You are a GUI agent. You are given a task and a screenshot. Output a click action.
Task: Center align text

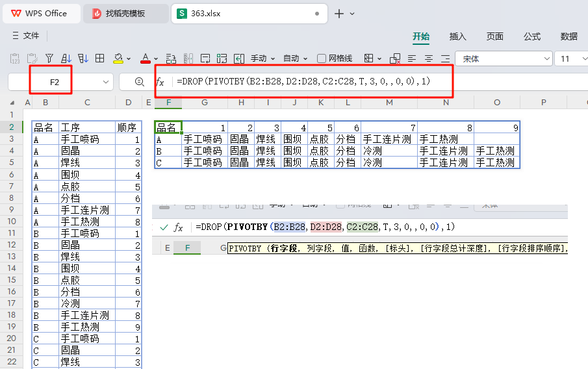coord(429,58)
